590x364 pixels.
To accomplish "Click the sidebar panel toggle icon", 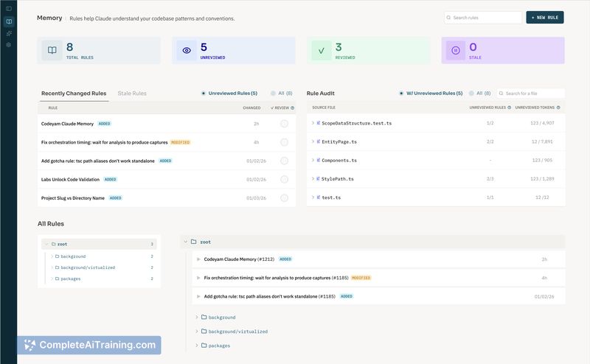I will pyautogui.click(x=8, y=9).
